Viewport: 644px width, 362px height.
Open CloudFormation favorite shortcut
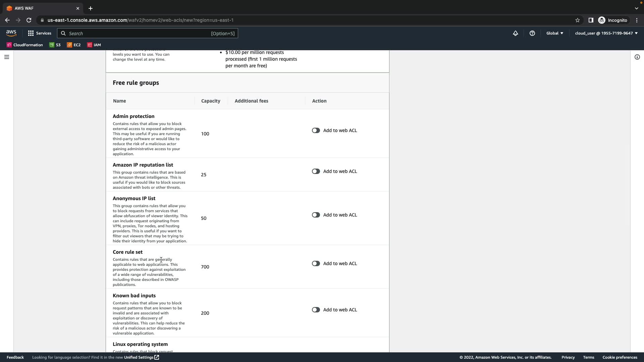click(x=24, y=45)
